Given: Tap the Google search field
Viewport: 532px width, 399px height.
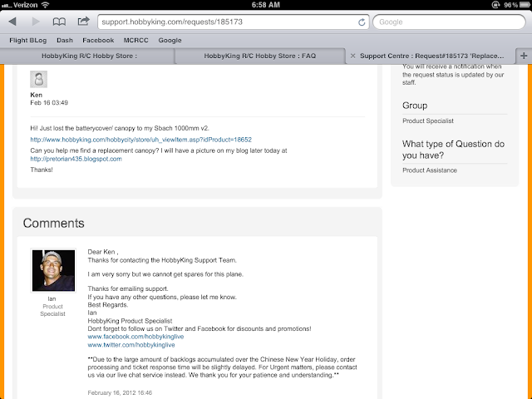Looking at the screenshot, I should pyautogui.click(x=449, y=22).
